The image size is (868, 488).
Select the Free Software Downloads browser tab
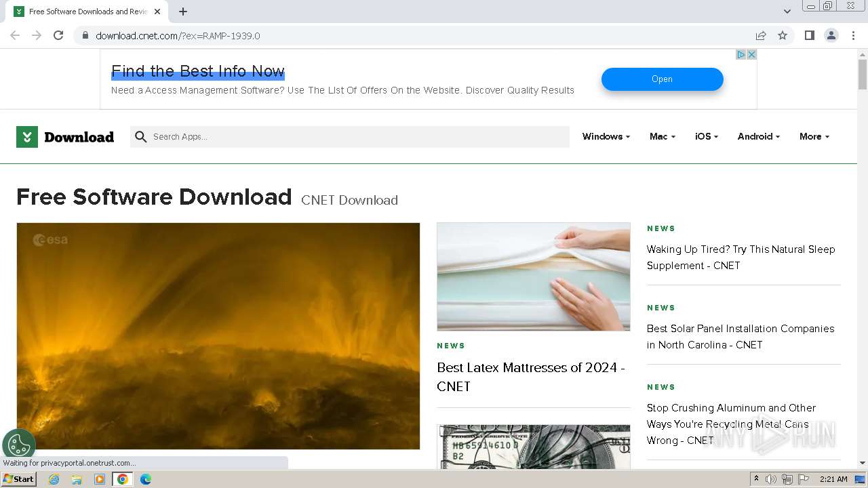click(85, 12)
